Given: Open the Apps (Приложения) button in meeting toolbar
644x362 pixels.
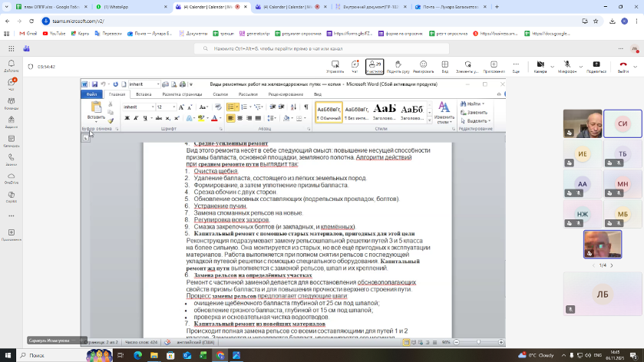Looking at the screenshot, I should point(494,67).
